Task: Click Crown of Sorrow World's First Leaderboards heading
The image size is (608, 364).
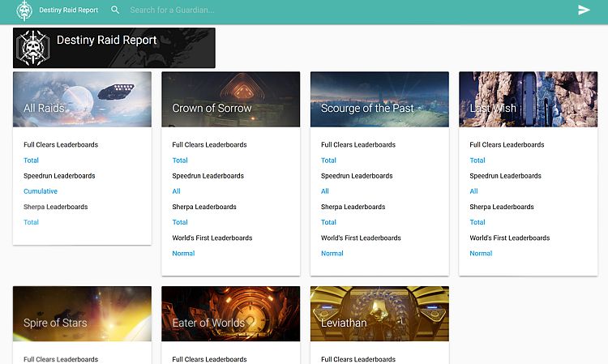Action: click(x=212, y=238)
